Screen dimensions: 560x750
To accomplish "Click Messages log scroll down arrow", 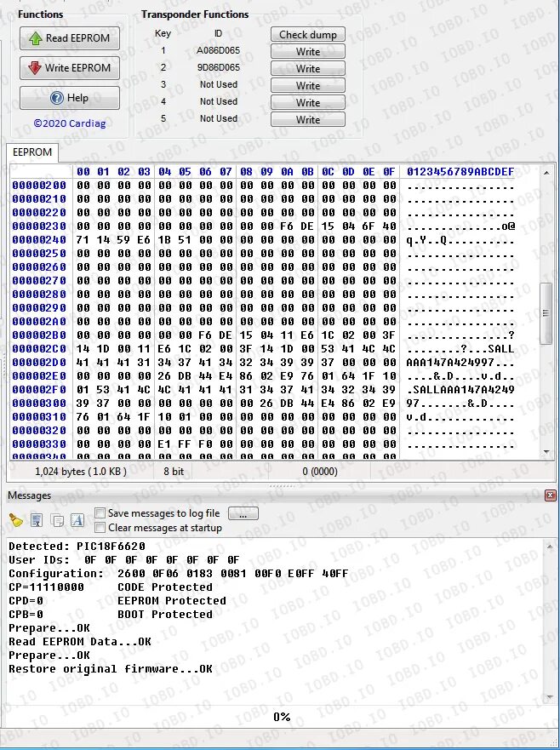I will [550, 697].
